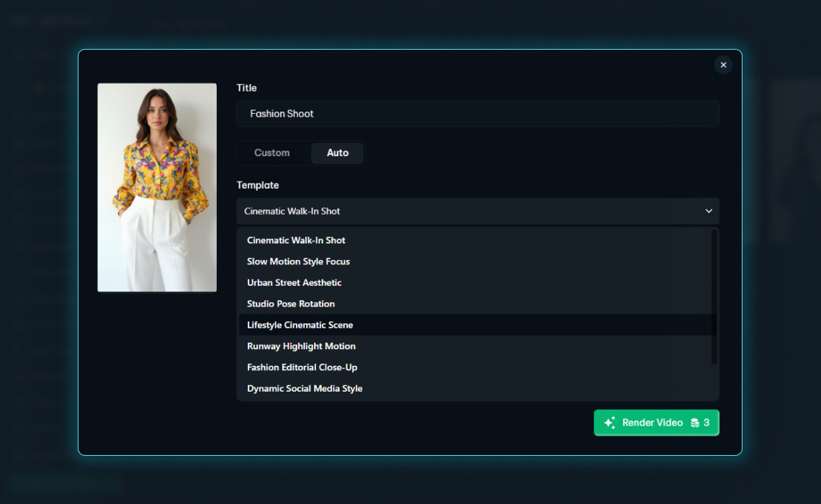
Task: Click the Render Video button
Action: pos(656,423)
